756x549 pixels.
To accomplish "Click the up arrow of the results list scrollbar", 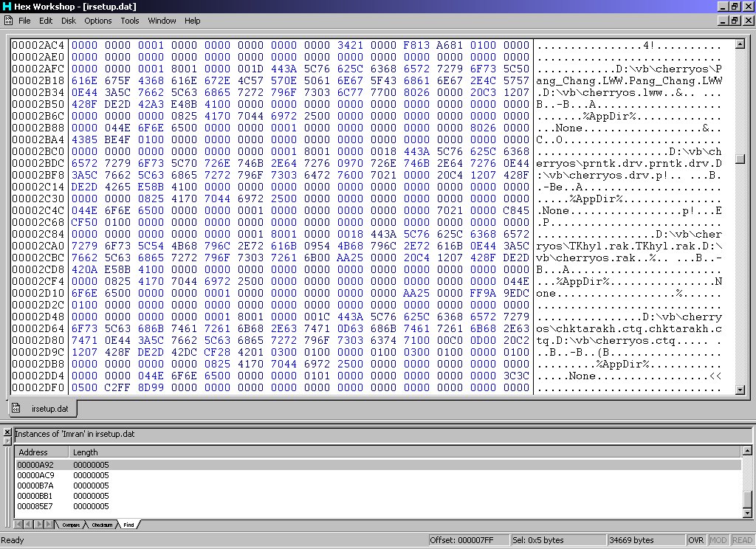I will (x=747, y=451).
